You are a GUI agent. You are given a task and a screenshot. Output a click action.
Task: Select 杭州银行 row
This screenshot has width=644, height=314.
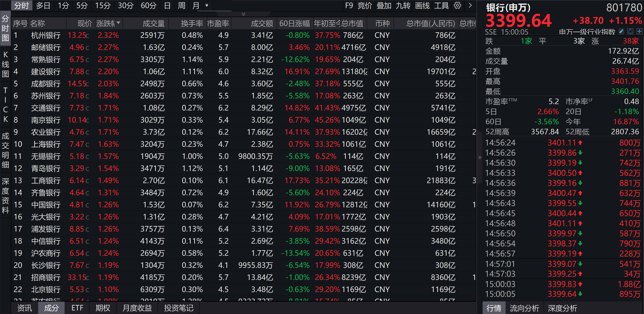coord(243,35)
